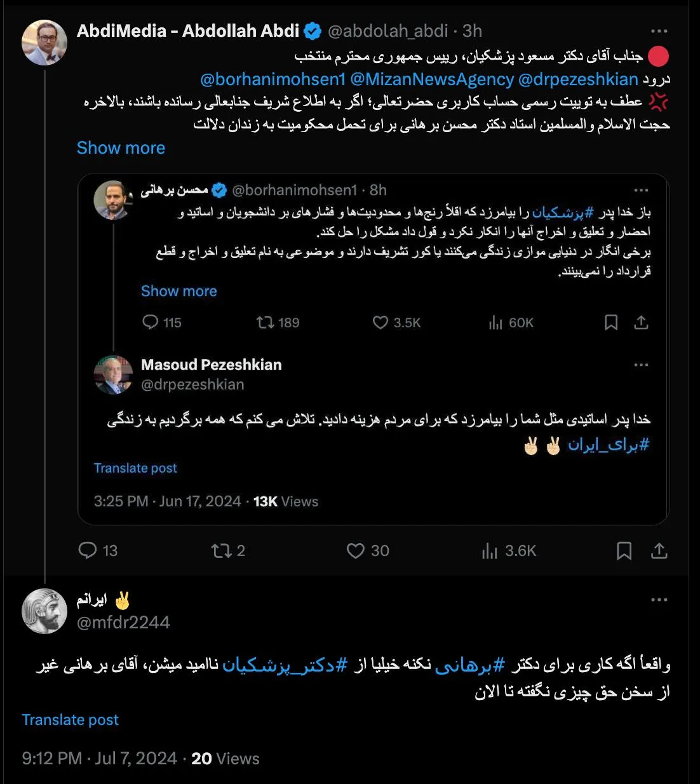This screenshot has width=700, height=784.
Task: Share the quoted post with 60K views
Action: 641,323
